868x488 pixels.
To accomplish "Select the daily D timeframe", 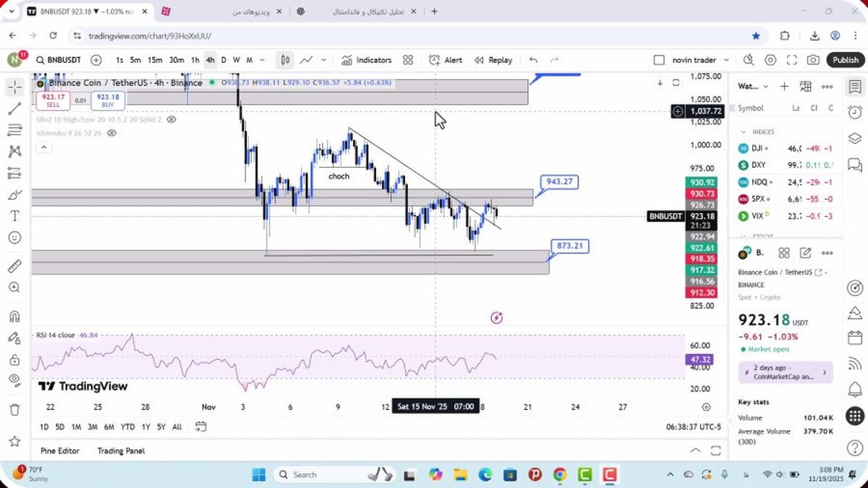I will [224, 60].
